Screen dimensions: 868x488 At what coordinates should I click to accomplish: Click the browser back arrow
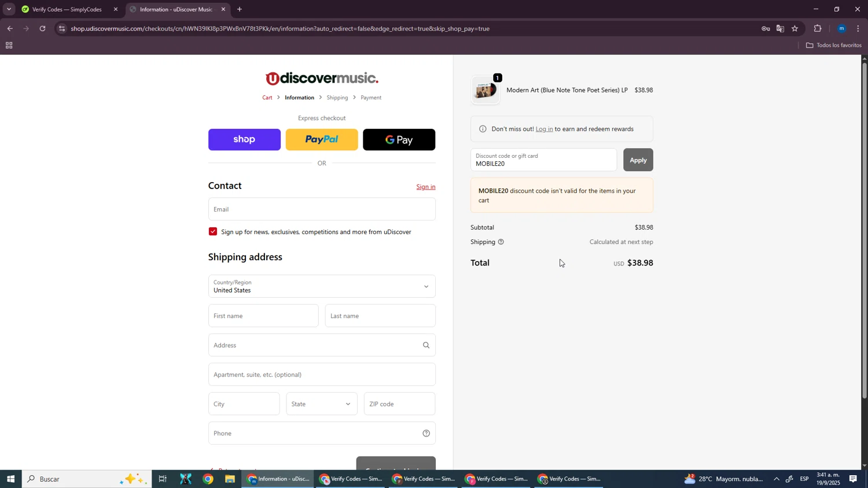point(10,28)
